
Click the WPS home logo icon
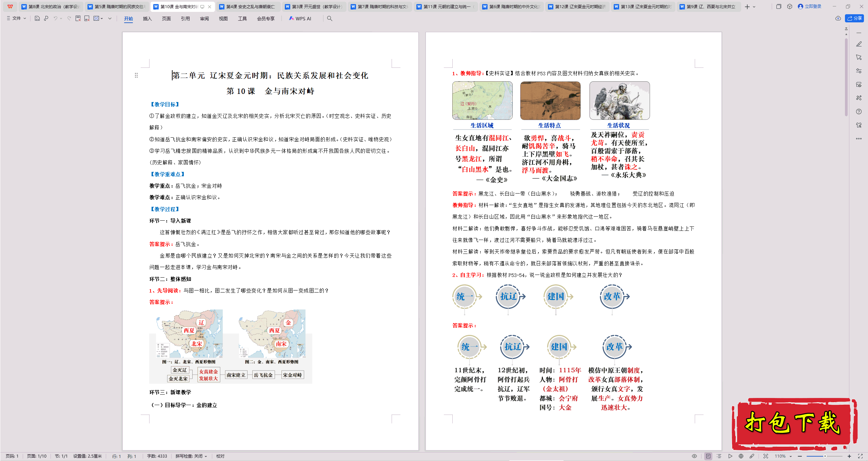[x=10, y=6]
